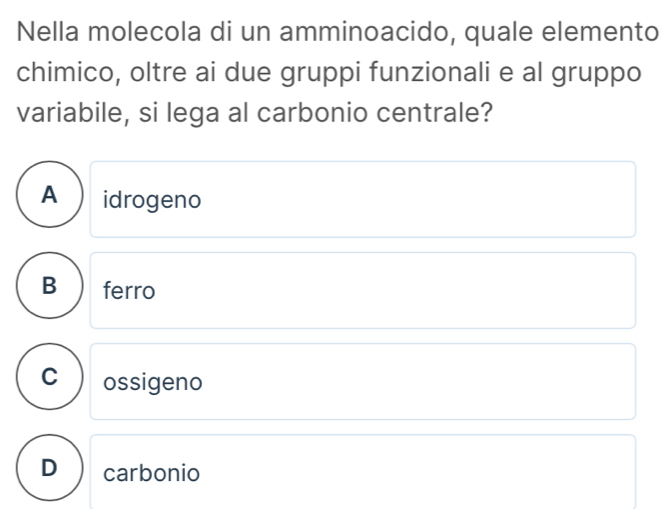Select the circle labeled B
This screenshot has height=509, width=669.
[48, 291]
